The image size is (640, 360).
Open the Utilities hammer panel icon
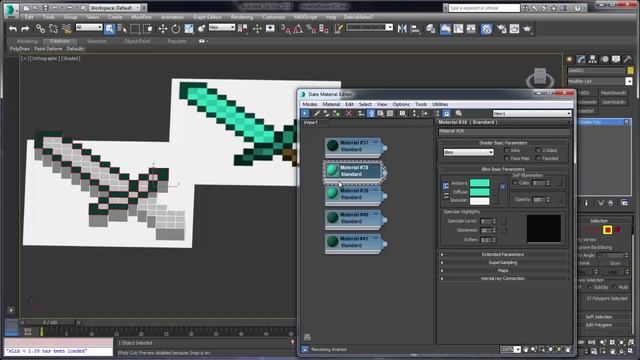[627, 59]
